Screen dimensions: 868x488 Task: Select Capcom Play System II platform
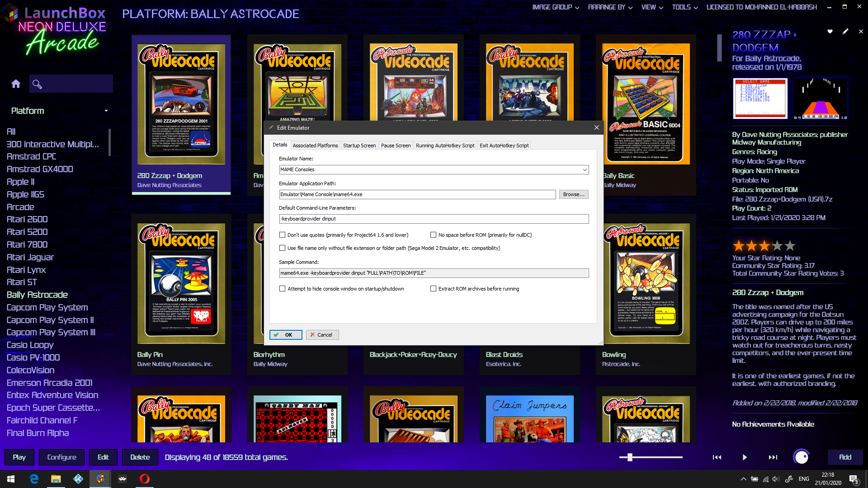(x=50, y=320)
